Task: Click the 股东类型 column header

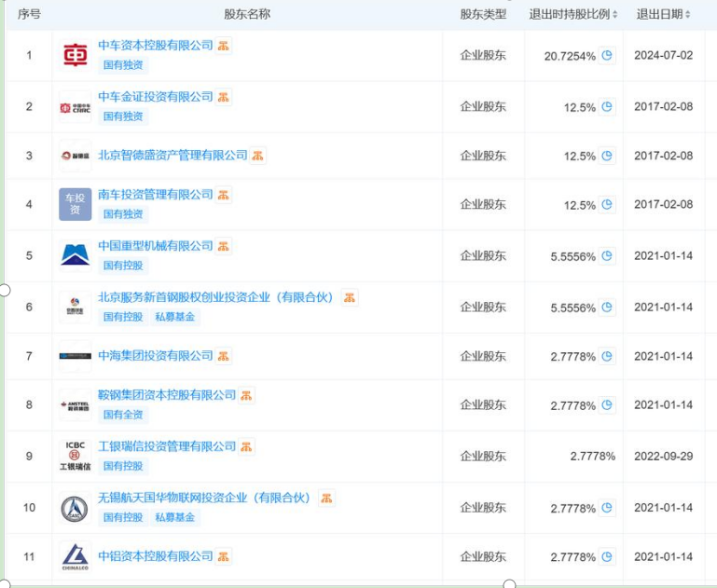Action: (483, 15)
